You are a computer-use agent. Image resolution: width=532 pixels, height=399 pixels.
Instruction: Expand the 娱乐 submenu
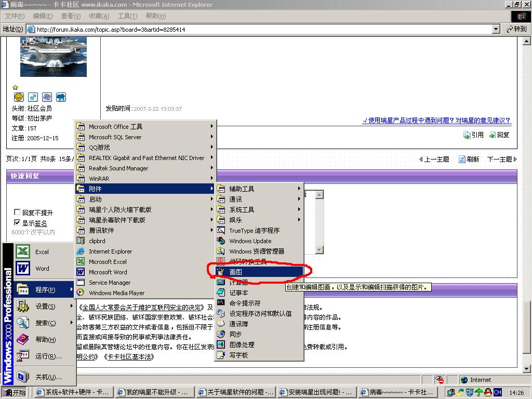(x=259, y=220)
